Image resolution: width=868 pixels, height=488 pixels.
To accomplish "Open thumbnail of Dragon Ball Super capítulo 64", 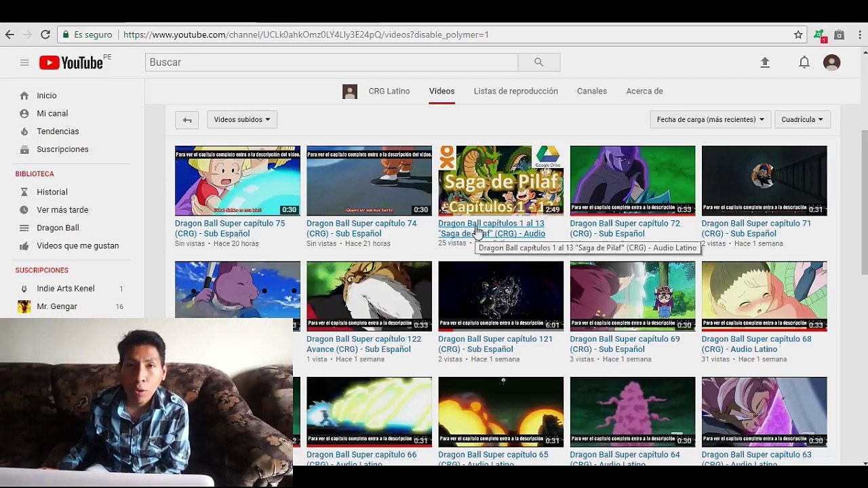I will (632, 412).
